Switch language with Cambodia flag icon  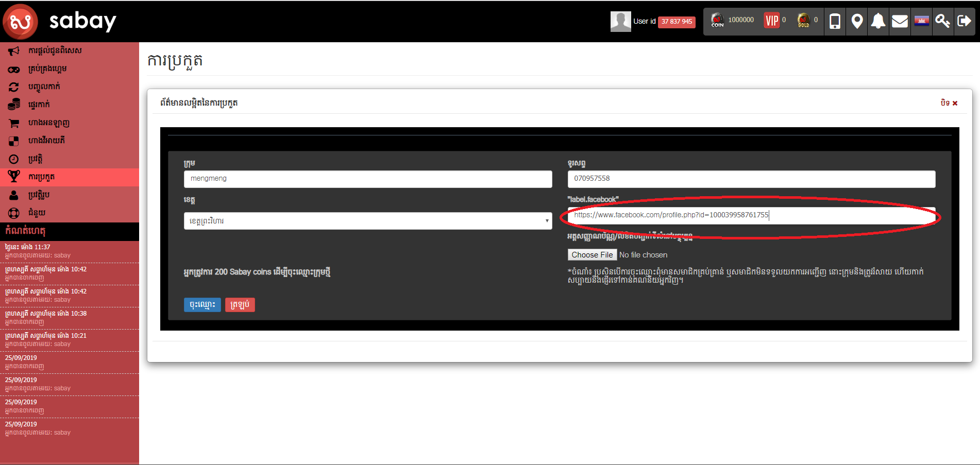pos(921,21)
